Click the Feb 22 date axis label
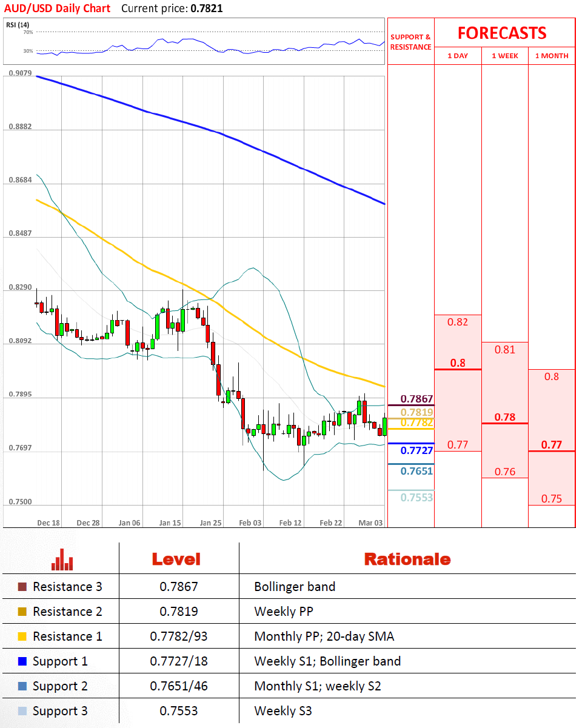This screenshot has height=728, width=585. (330, 523)
